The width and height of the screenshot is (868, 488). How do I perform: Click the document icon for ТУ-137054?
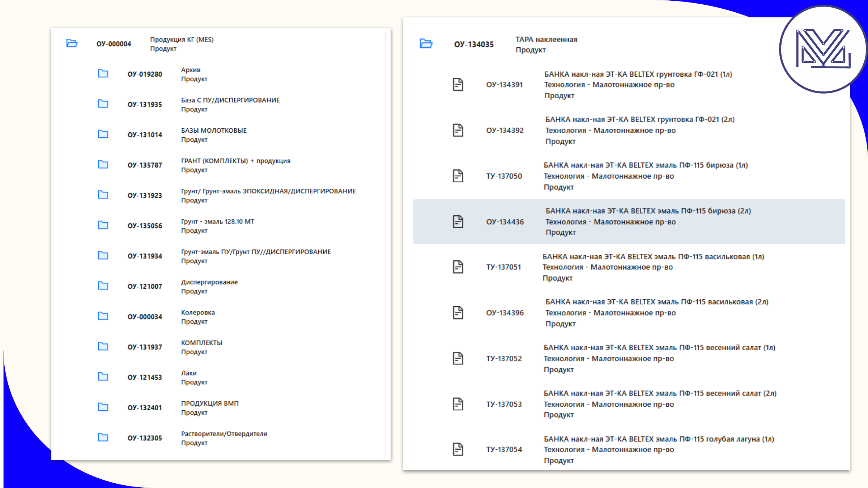[458, 449]
